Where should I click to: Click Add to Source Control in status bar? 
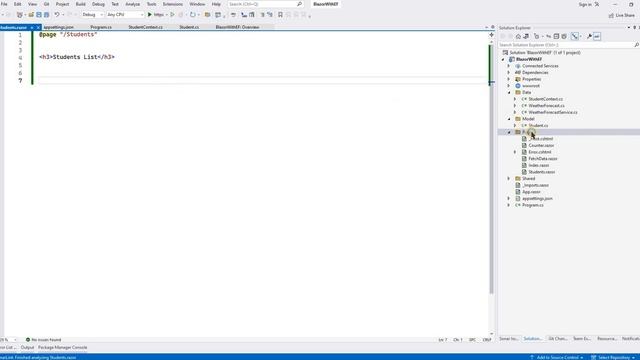[559, 357]
